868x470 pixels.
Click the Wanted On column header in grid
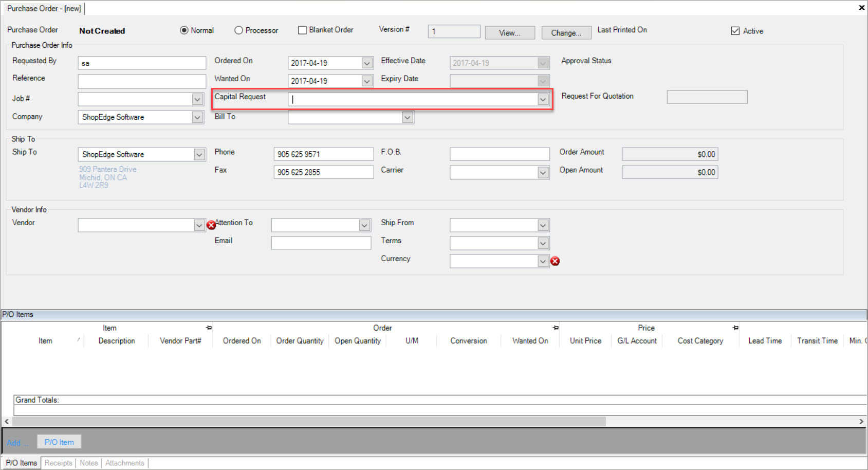[530, 341]
